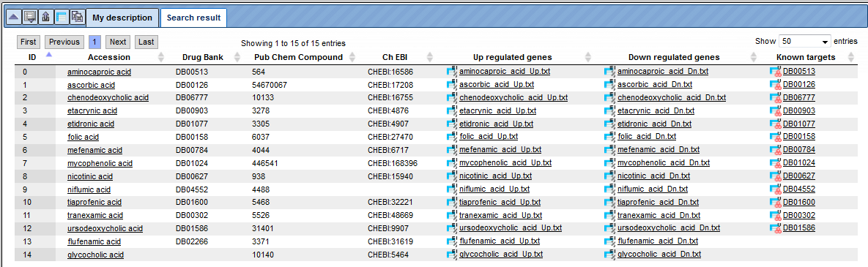This screenshot has height=267, width=868.
Task: Sort table by Ch EBI column
Action: coord(429,58)
